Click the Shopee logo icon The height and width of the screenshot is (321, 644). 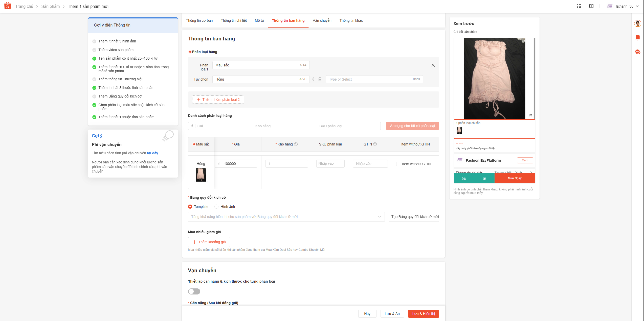tap(8, 6)
